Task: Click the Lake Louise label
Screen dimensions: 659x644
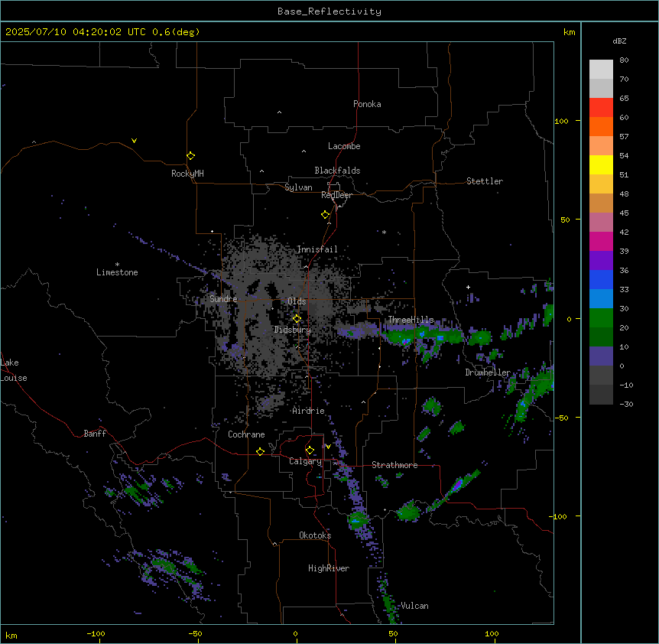Action: 14,370
